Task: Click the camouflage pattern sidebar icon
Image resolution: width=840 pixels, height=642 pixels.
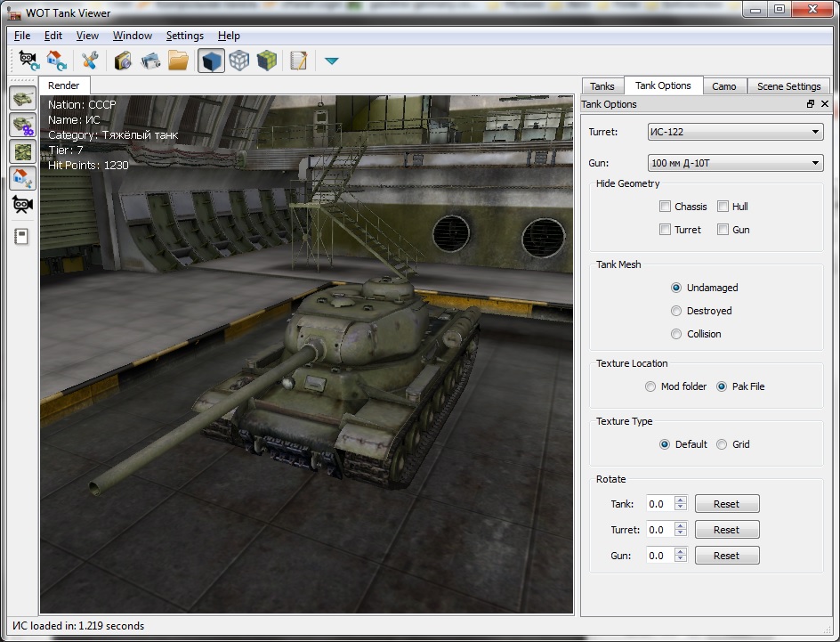Action: pyautogui.click(x=23, y=151)
